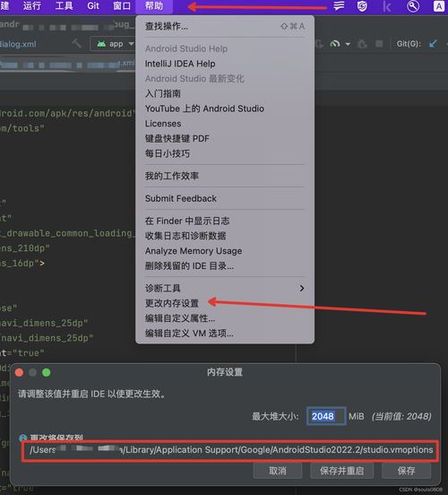Click the k icon in menu bar
This screenshot has width=448, height=495.
387,6
